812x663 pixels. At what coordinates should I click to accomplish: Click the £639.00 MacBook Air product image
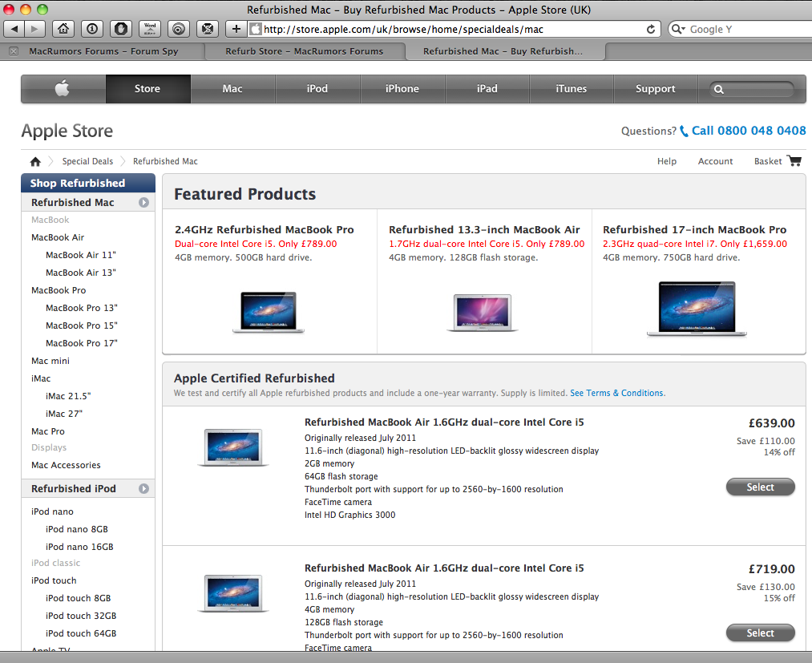tap(233, 447)
